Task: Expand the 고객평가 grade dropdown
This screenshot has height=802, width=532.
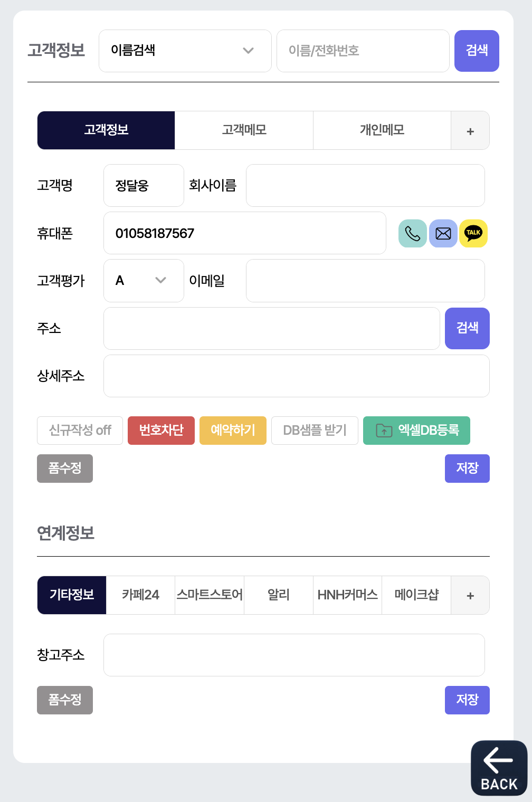Action: click(x=144, y=281)
